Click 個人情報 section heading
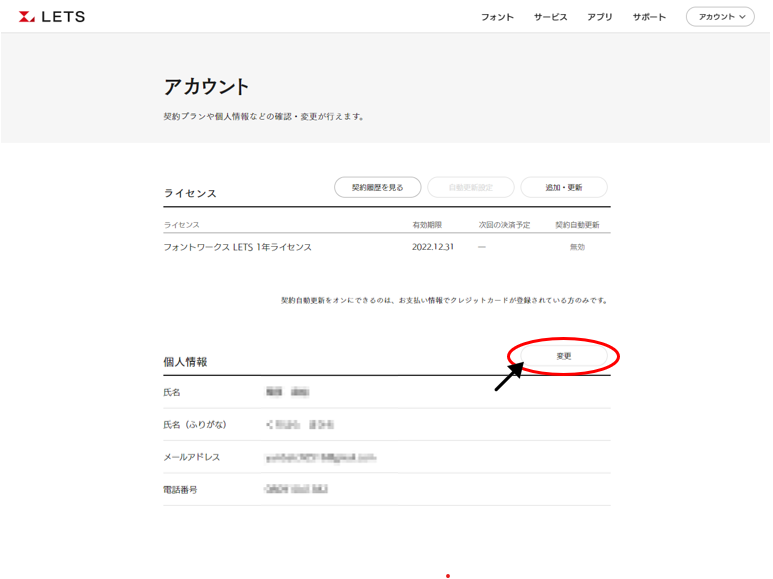This screenshot has width=773, height=579. [x=185, y=362]
